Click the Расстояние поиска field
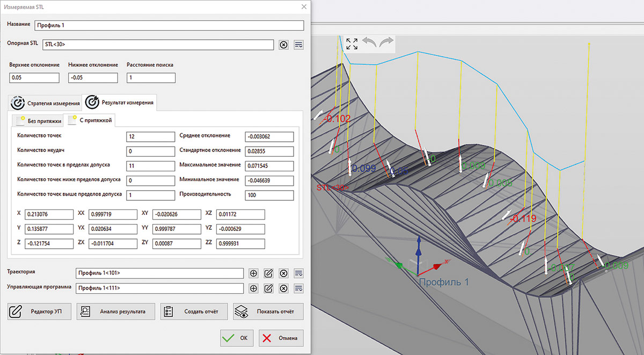This screenshot has height=355, width=644. pos(151,78)
